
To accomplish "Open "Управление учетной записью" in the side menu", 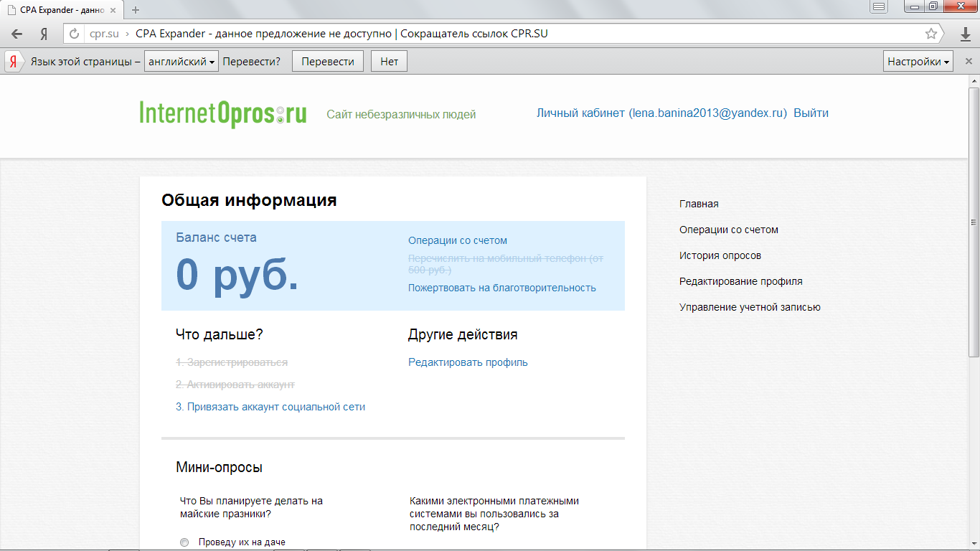I will 750,308.
